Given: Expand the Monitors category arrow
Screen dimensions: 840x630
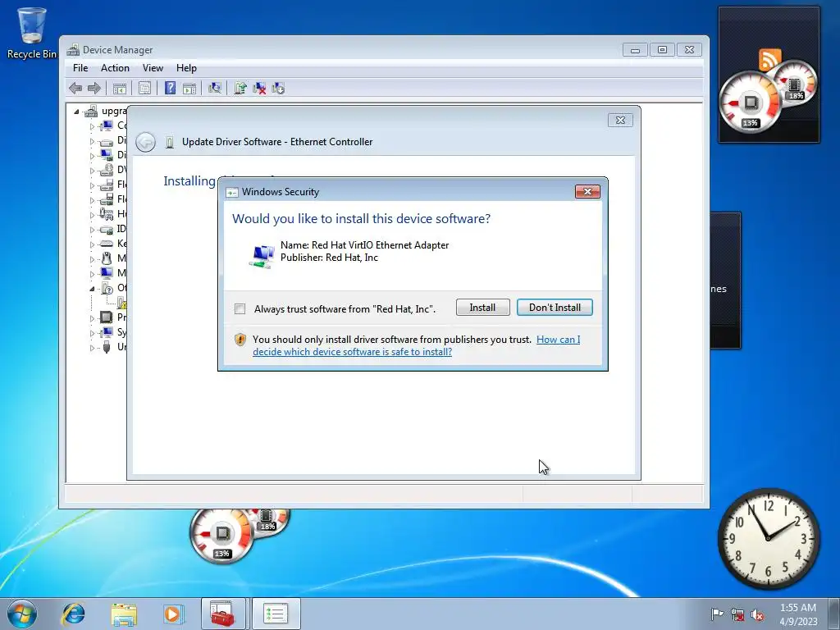Looking at the screenshot, I should coord(92,274).
